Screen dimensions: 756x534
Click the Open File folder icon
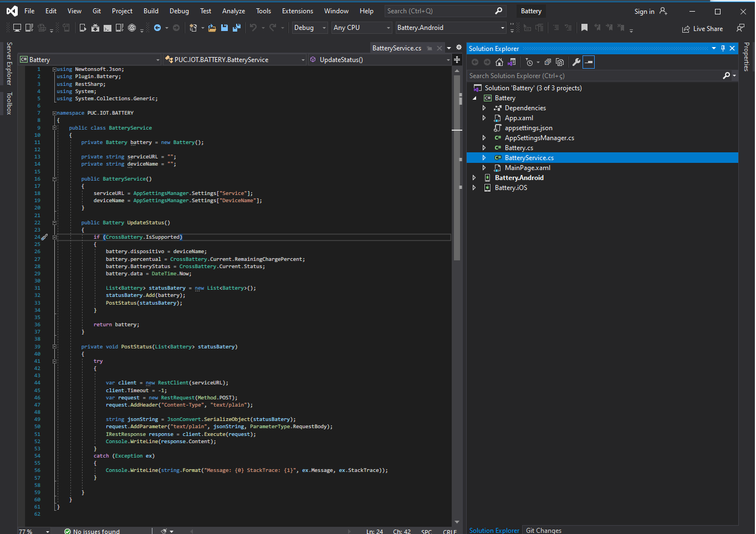(x=212, y=28)
